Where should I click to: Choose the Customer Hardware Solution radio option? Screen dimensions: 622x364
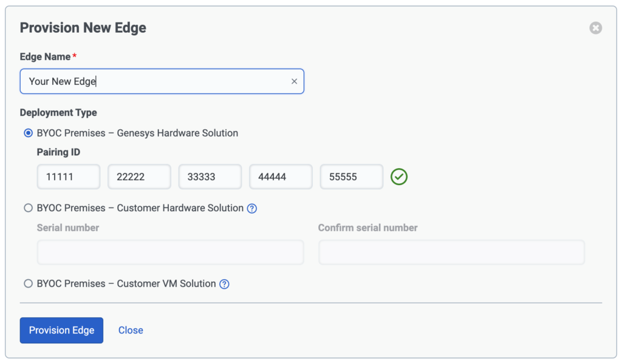pyautogui.click(x=28, y=208)
